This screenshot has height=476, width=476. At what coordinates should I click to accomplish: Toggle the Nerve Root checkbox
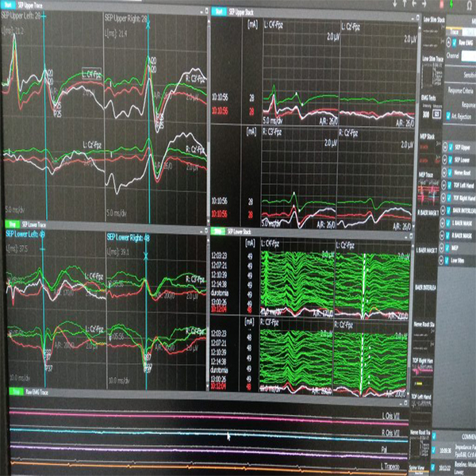coord(450,173)
